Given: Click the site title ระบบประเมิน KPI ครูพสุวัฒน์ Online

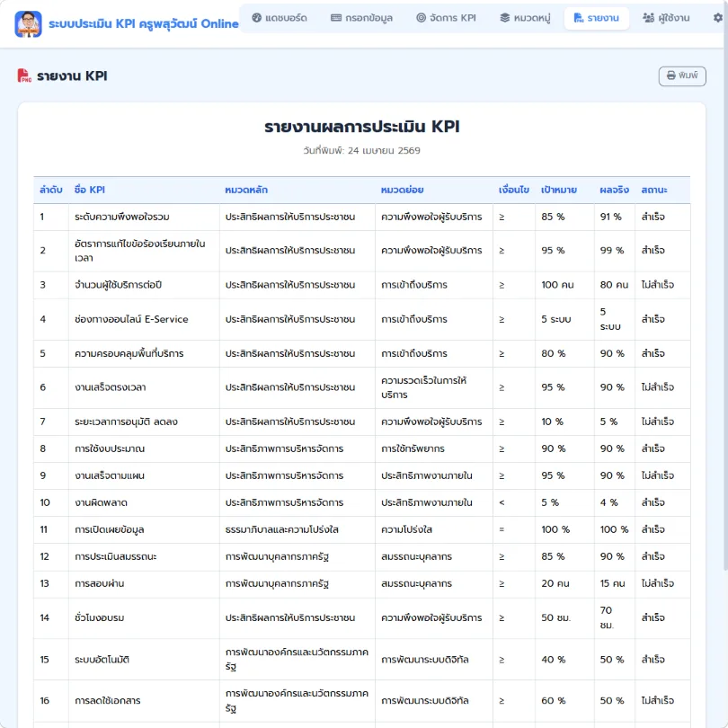Looking at the screenshot, I should click(144, 23).
